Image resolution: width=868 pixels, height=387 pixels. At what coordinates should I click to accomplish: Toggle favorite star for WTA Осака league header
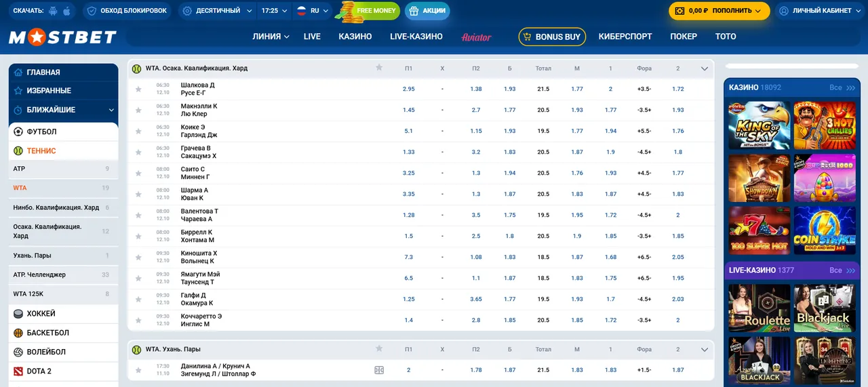[x=379, y=68]
